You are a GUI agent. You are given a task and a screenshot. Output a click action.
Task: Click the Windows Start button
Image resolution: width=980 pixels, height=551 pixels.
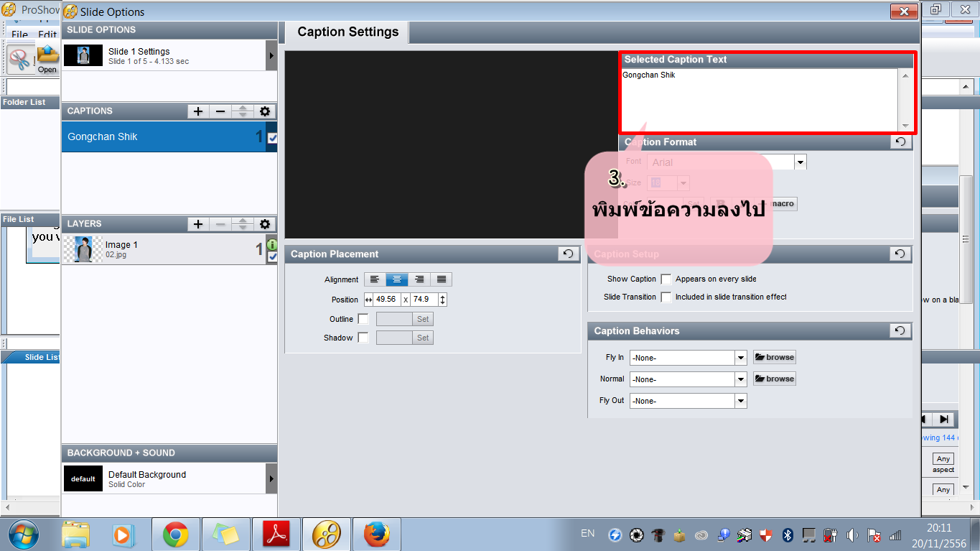24,534
